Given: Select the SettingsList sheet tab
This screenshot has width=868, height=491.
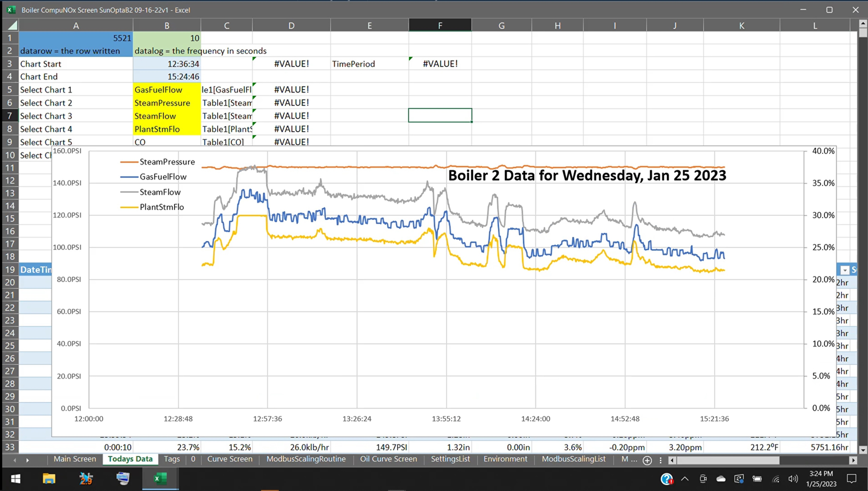Looking at the screenshot, I should [450, 459].
